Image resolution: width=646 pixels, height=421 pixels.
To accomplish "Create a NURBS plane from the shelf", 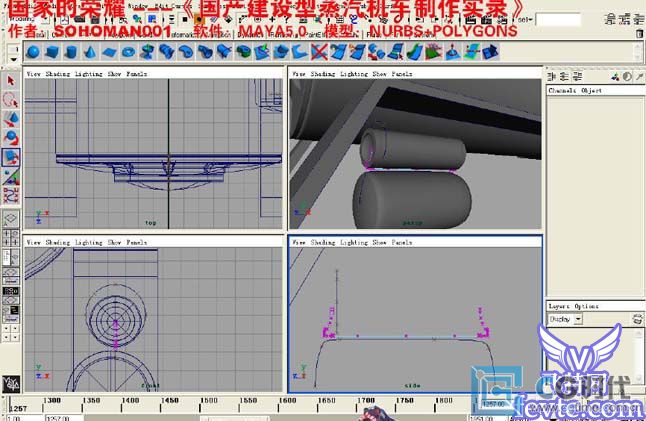I will click(110, 52).
